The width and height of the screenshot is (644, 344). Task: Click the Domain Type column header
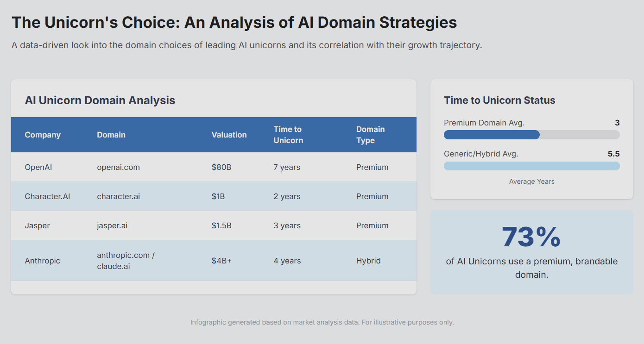coord(371,135)
